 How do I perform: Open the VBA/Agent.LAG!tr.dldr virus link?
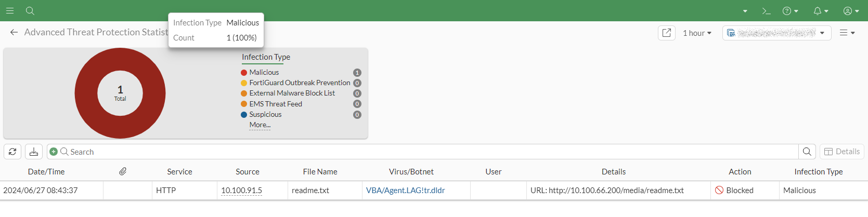coord(406,191)
